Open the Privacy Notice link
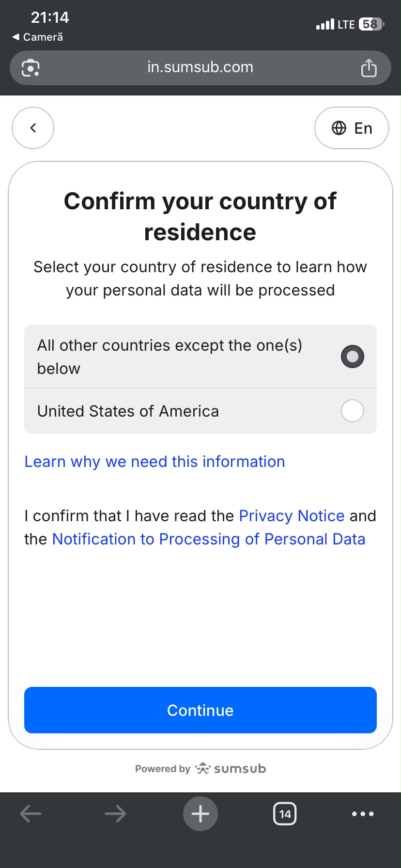401x868 pixels. pos(292,516)
